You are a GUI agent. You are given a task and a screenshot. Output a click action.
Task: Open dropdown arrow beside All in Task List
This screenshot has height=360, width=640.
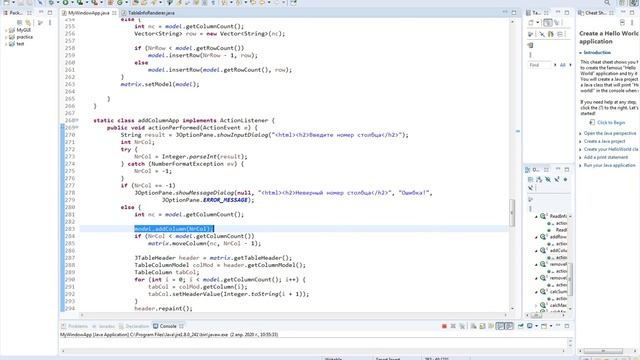click(x=570, y=65)
